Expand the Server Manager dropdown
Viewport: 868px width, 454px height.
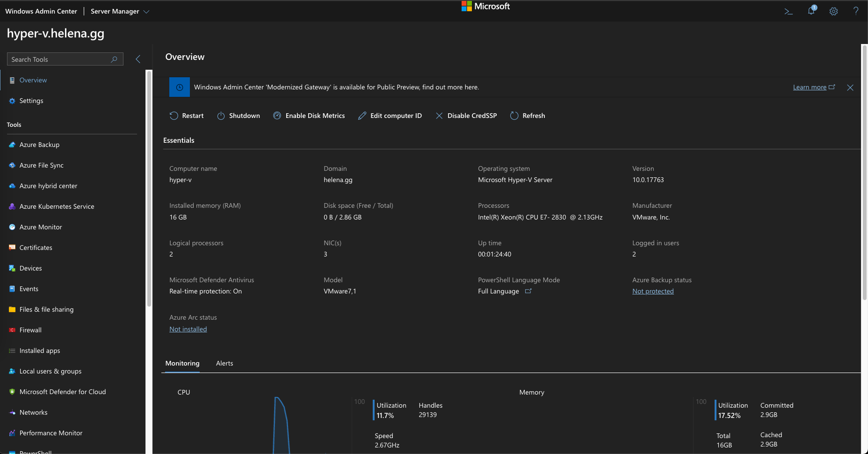tap(120, 11)
